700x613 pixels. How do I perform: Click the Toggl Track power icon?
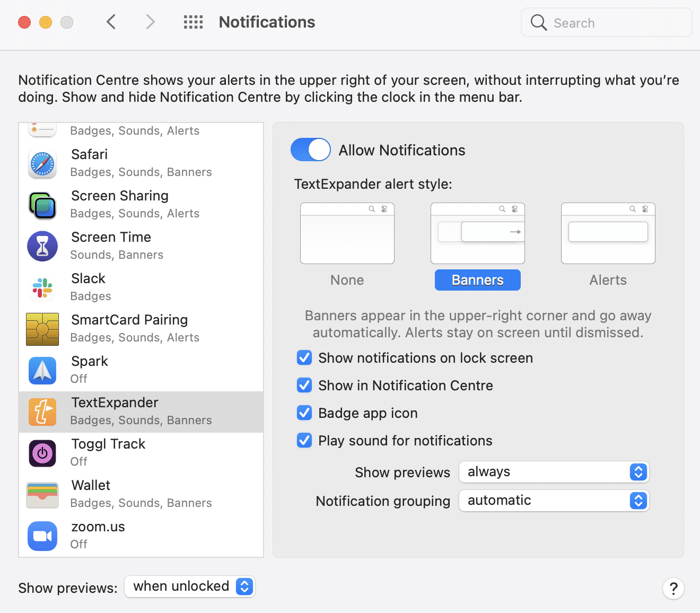tap(42, 453)
